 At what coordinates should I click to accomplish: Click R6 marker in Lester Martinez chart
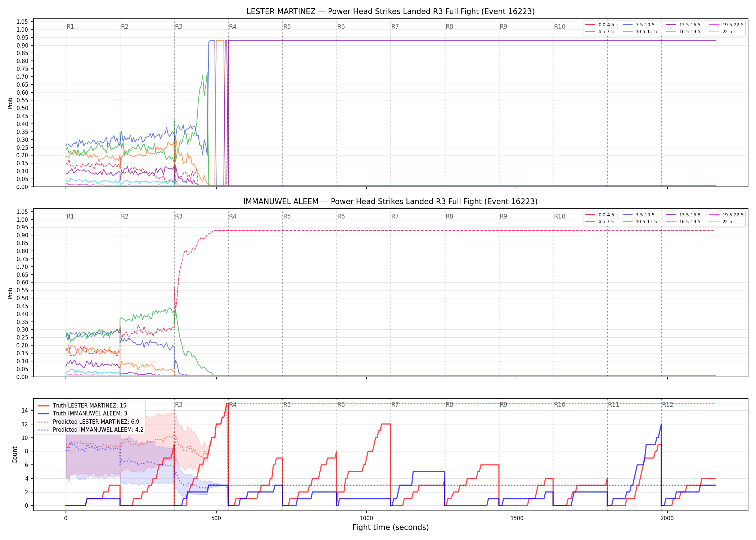341,27
